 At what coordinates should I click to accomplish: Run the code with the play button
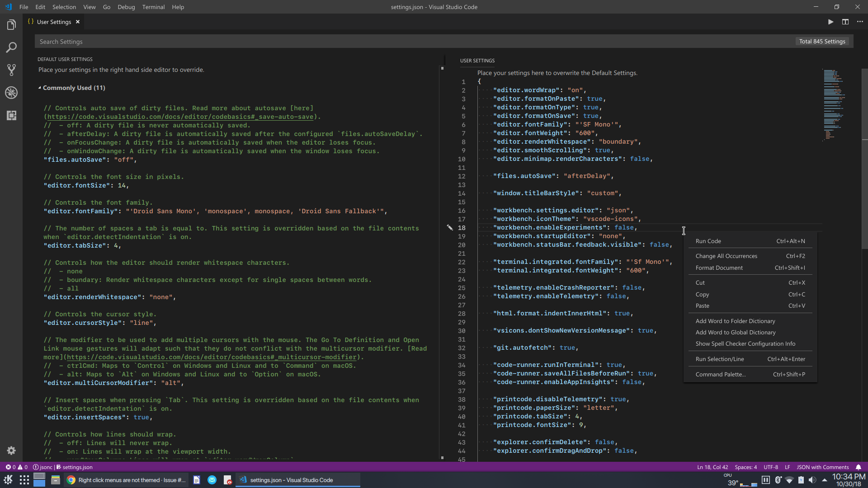[831, 21]
